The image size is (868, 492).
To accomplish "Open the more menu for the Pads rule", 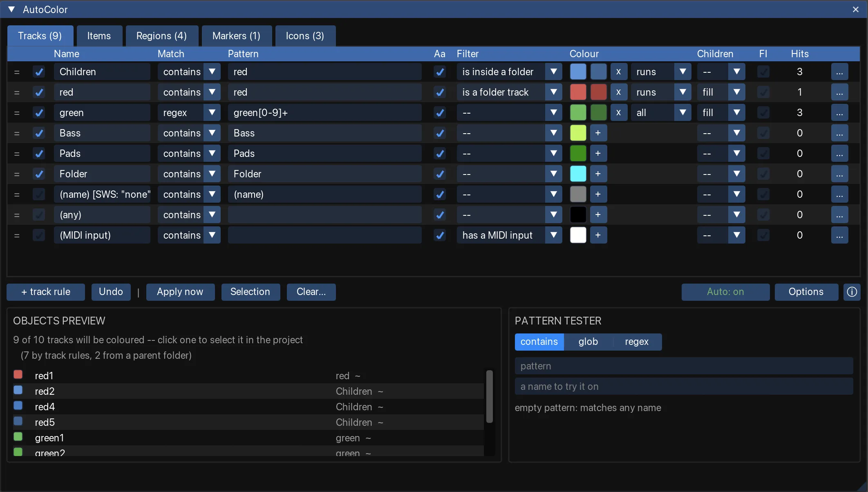I will (x=839, y=154).
